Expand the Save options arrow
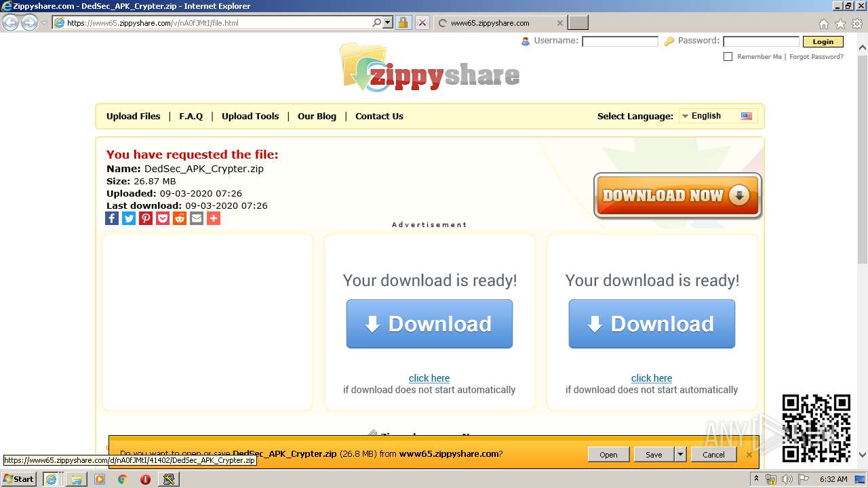The width and height of the screenshot is (868, 488). (680, 455)
